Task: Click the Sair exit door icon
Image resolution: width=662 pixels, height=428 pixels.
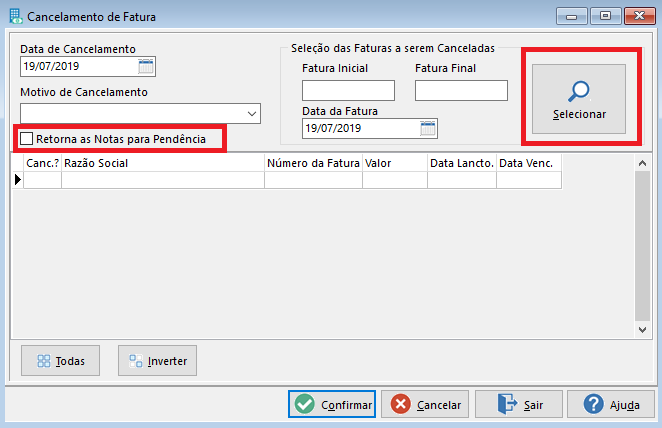Action: [507, 404]
